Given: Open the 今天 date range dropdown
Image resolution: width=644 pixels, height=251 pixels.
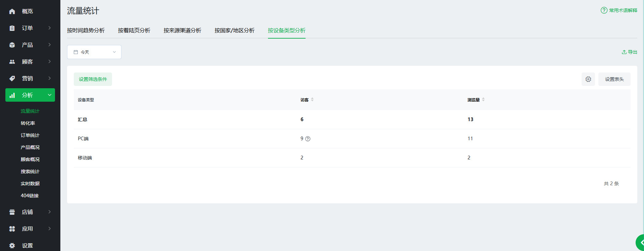Looking at the screenshot, I should point(94,52).
